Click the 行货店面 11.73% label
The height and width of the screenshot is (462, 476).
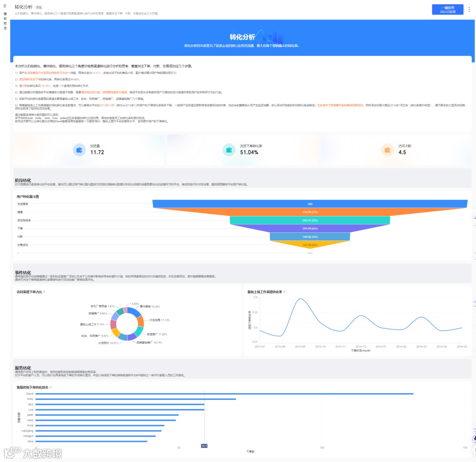pos(160,320)
